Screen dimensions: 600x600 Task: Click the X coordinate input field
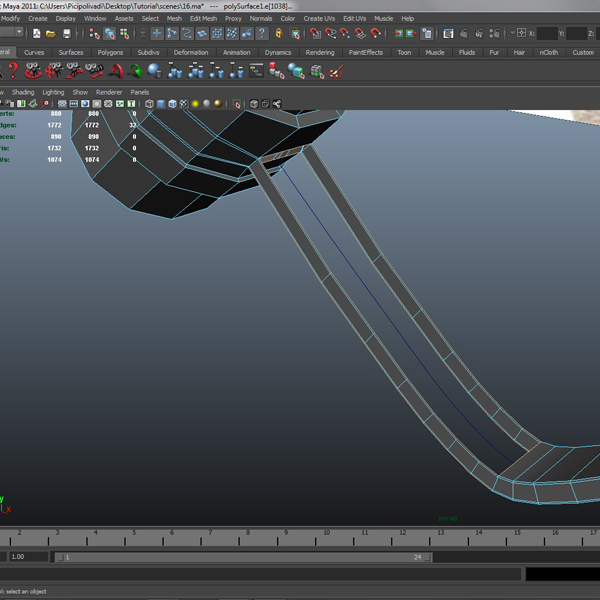547,34
